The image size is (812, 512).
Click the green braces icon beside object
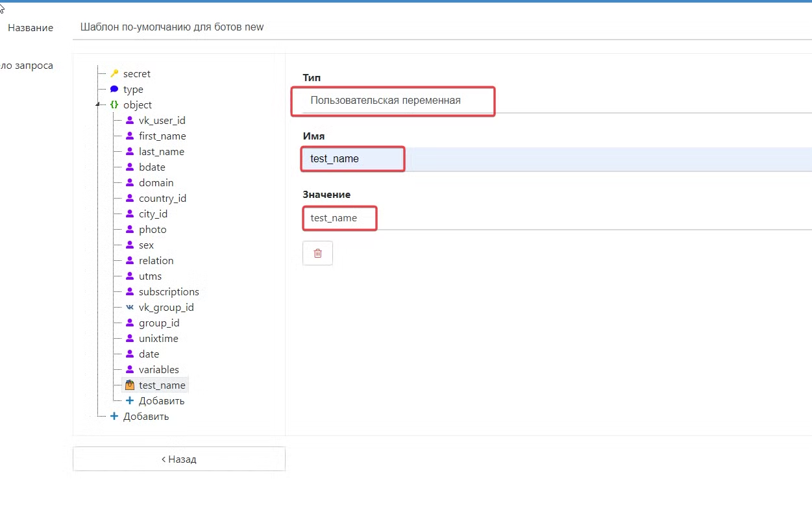pos(114,105)
